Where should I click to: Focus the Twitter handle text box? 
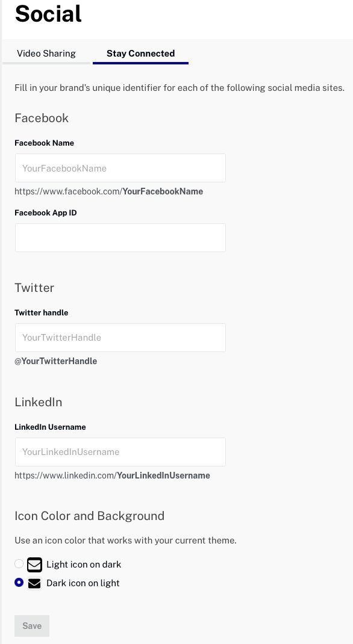pyautogui.click(x=120, y=338)
